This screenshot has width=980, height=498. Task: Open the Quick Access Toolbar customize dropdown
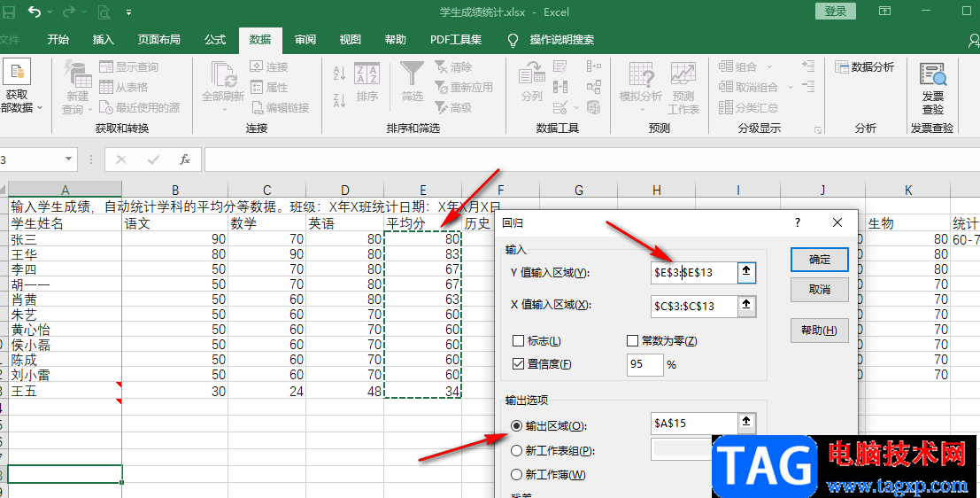click(128, 12)
